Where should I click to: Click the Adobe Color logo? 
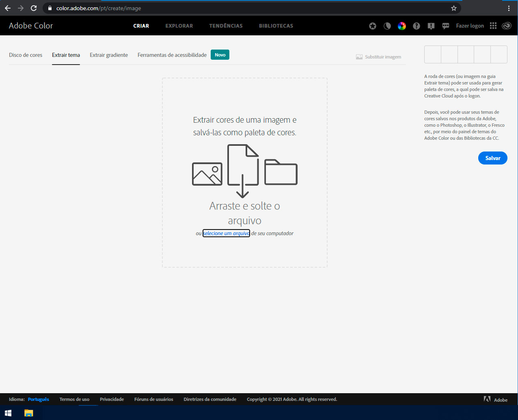point(31,26)
